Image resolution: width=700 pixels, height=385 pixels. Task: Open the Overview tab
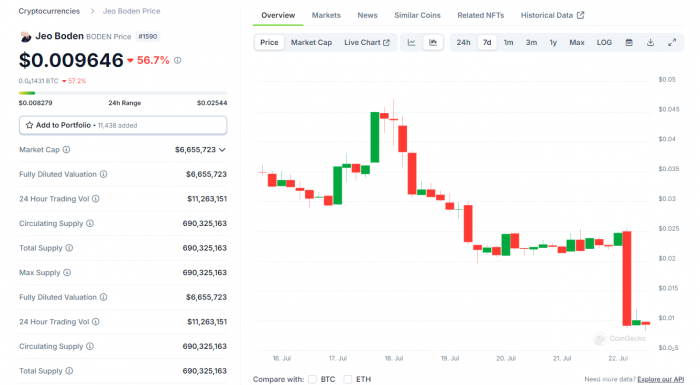[x=278, y=15]
